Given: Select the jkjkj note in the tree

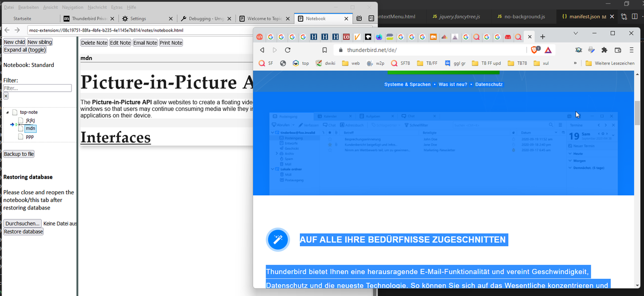Looking at the screenshot, I should tap(30, 120).
